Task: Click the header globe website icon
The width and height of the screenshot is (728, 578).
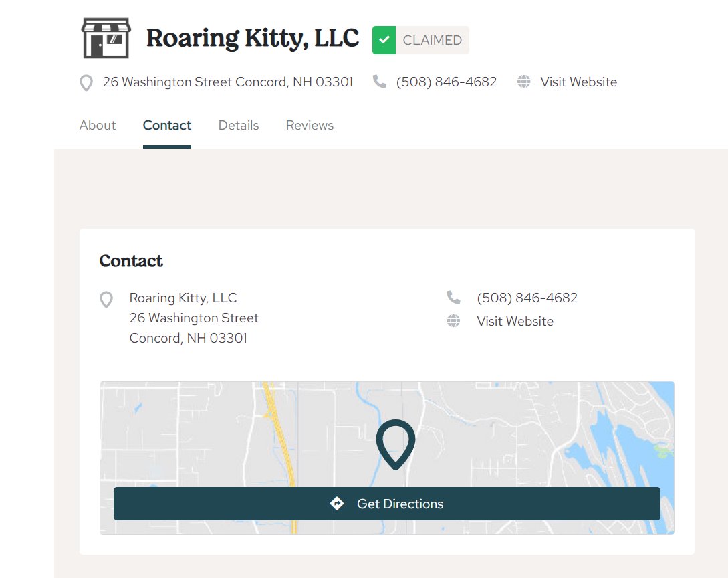Action: 524,82
